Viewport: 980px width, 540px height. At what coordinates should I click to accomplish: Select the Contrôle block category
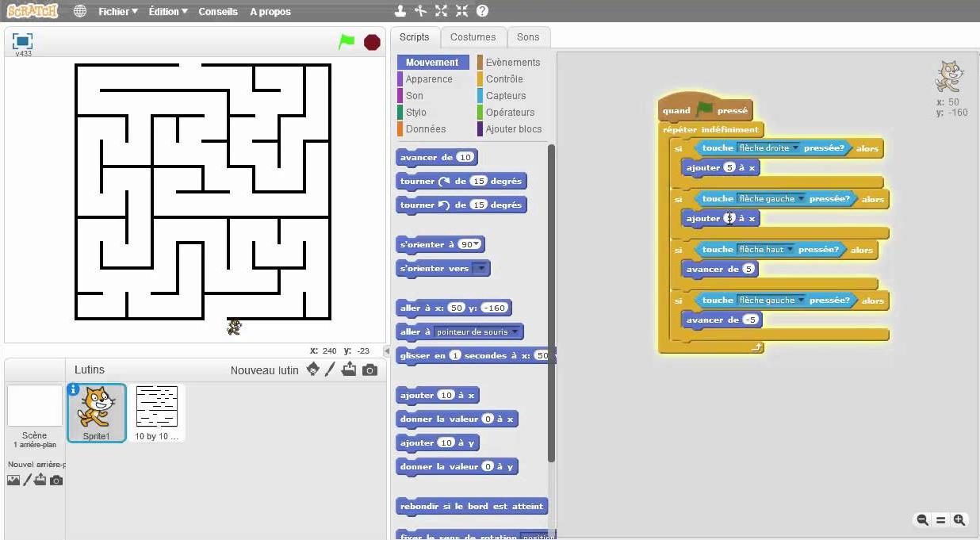coord(504,79)
